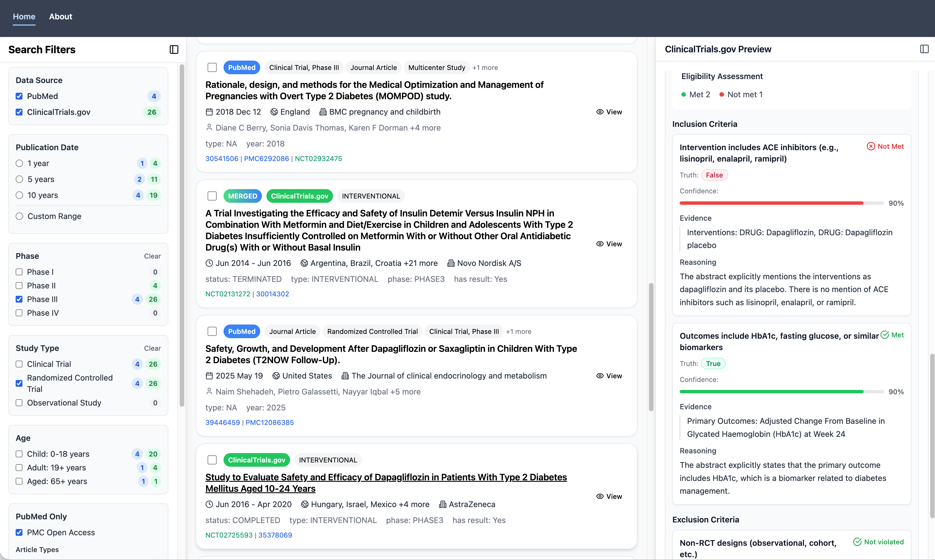Screen dimensions: 935x560
Task: Open the NCT02932475 trial link
Action: point(318,159)
